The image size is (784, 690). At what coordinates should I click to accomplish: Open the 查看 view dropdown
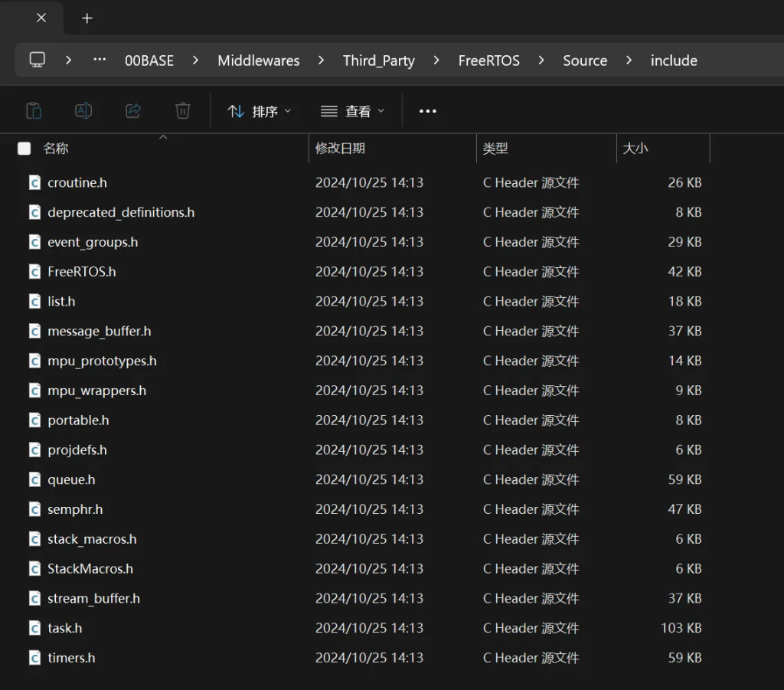352,111
